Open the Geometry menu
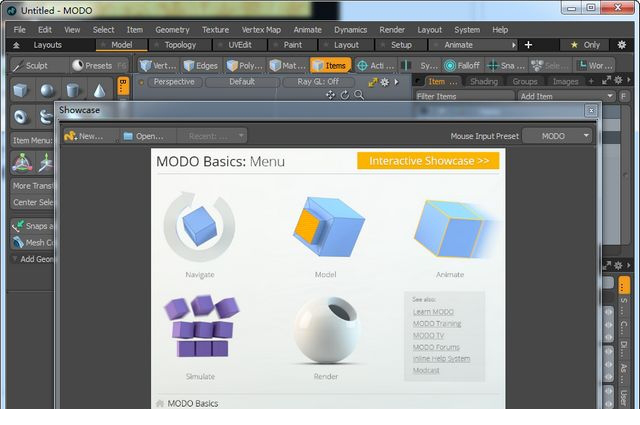The image size is (640, 425). coord(172,30)
